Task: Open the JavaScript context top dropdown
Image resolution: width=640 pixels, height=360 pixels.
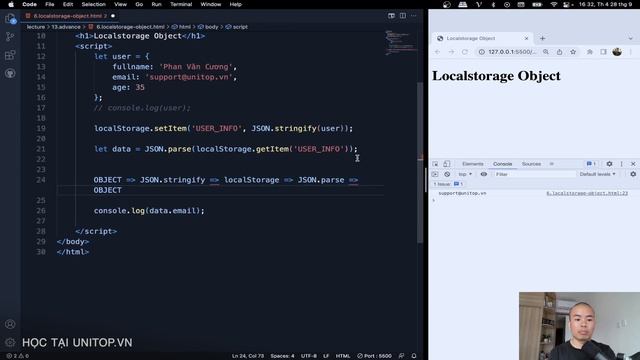Action: tap(465, 174)
